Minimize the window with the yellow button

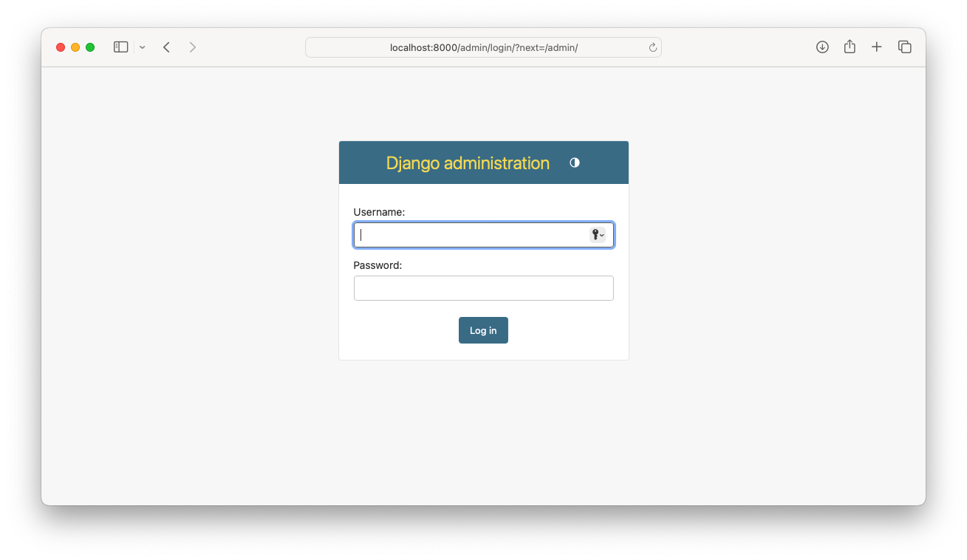click(x=75, y=47)
